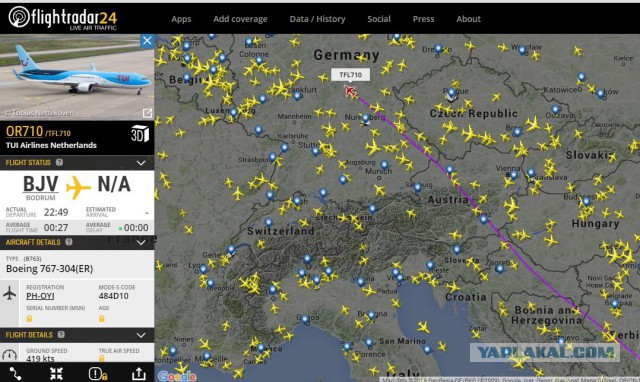Switch to 3D view
The height and width of the screenshot is (382, 640).
click(140, 134)
